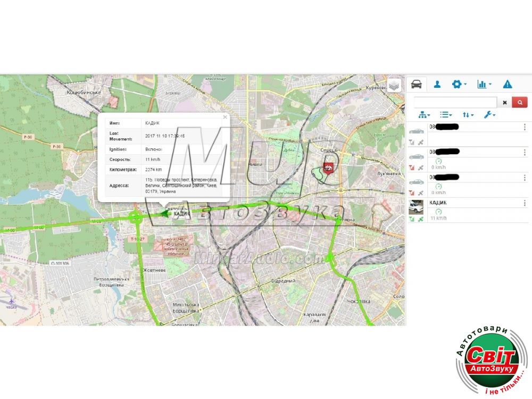Image resolution: width=532 pixels, height=399 pixels.
Task: Click into the vehicle search field
Action: [455, 102]
